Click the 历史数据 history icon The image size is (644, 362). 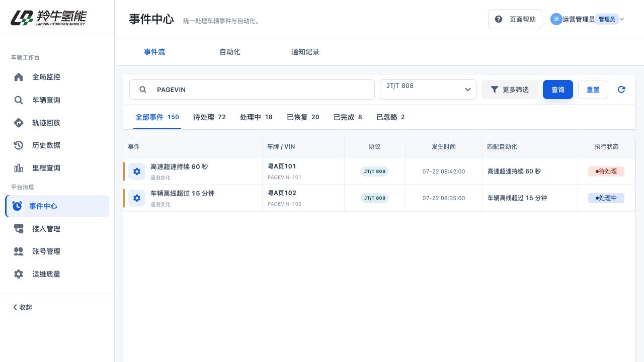click(x=19, y=145)
